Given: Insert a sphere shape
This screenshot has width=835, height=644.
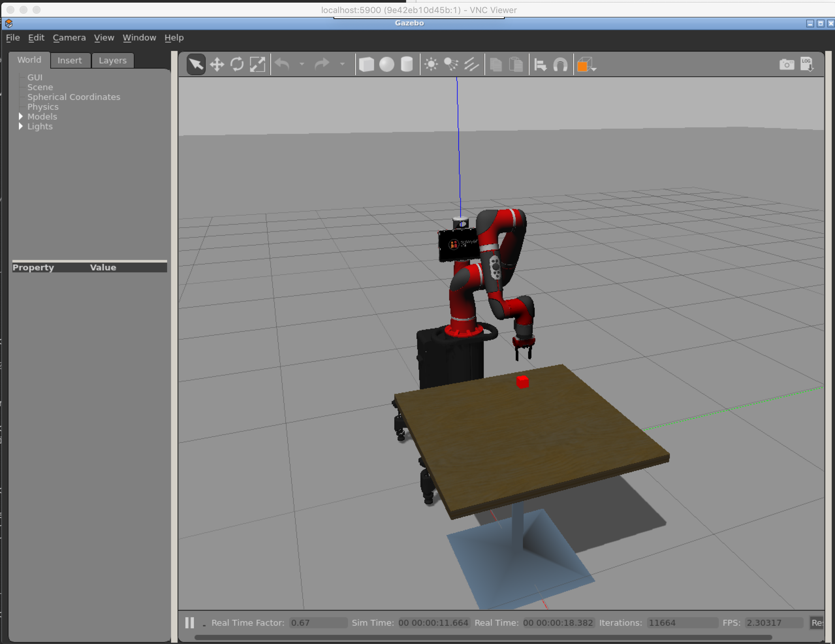Looking at the screenshot, I should click(386, 64).
